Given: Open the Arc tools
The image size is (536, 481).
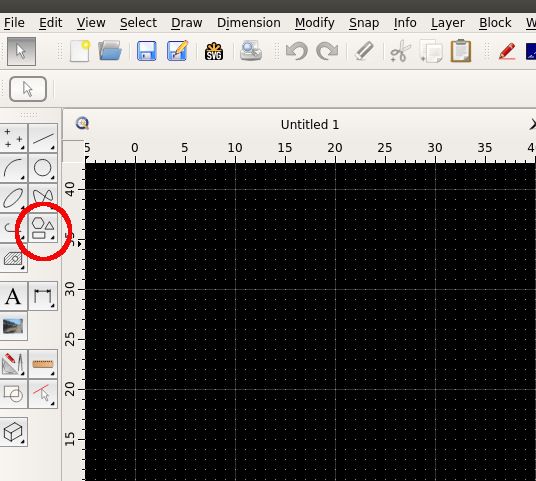Looking at the screenshot, I should coord(13,168).
